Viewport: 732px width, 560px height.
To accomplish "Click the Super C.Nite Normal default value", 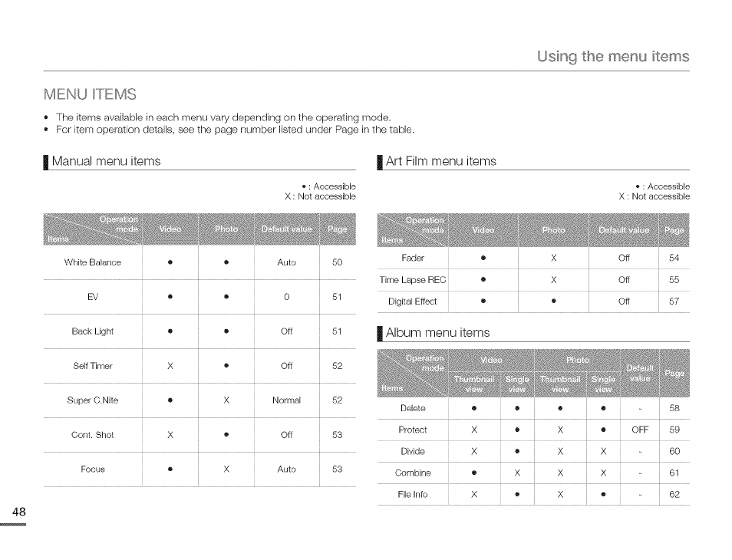I will click(286, 400).
